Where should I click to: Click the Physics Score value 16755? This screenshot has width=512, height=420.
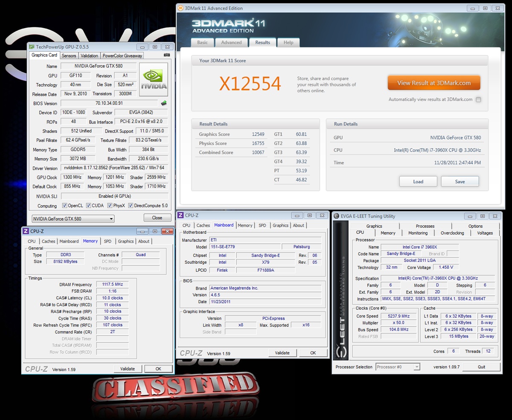click(x=258, y=143)
